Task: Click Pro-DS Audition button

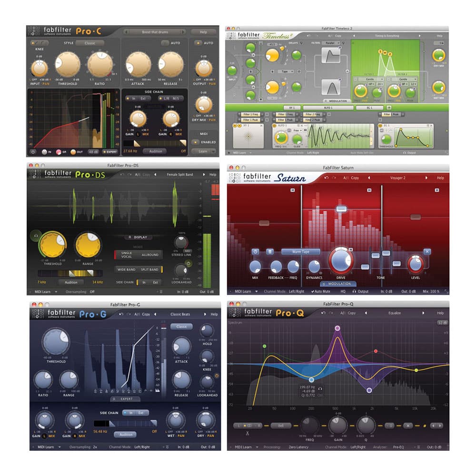Action: 71,282
